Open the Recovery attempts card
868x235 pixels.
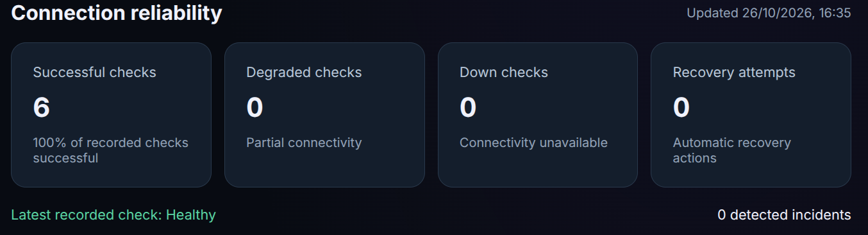(751, 115)
